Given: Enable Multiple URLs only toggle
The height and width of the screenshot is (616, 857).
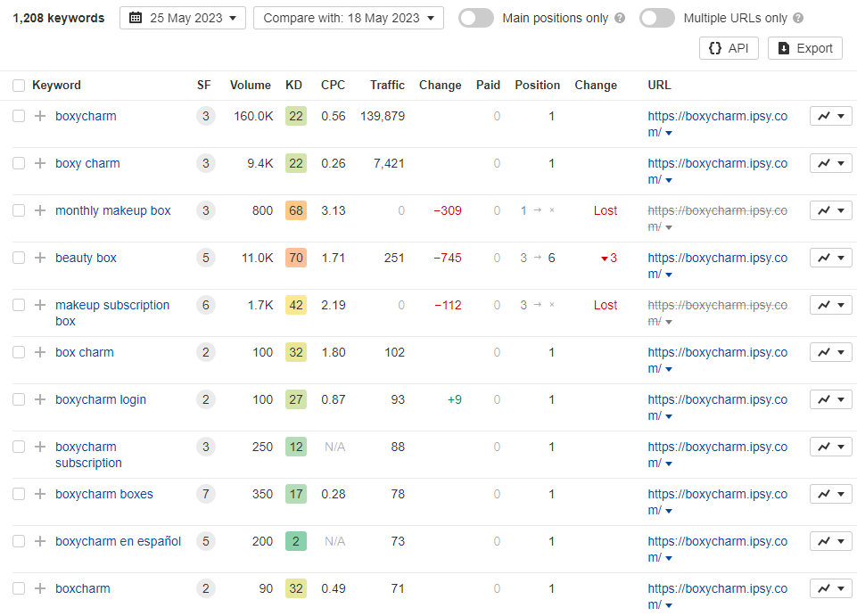Looking at the screenshot, I should 657,18.
